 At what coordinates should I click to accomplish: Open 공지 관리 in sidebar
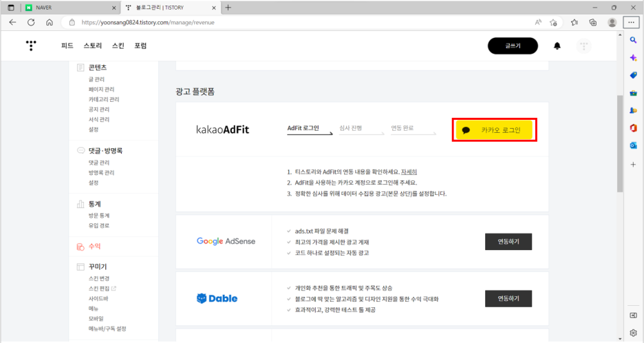click(99, 109)
